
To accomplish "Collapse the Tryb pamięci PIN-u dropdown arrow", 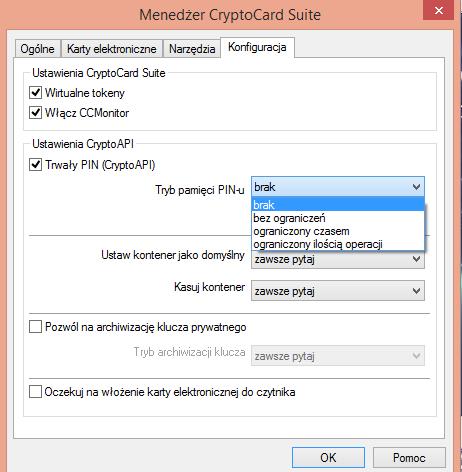I will [x=416, y=187].
